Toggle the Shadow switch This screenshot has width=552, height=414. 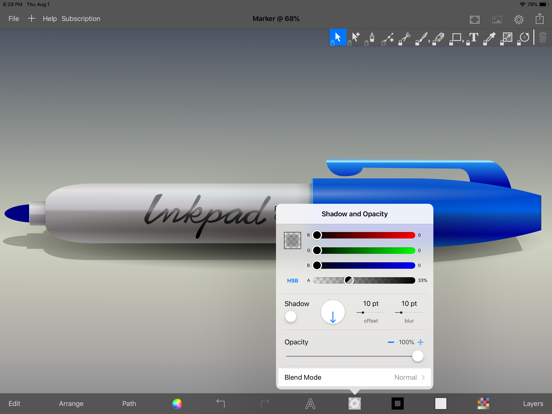[291, 316]
